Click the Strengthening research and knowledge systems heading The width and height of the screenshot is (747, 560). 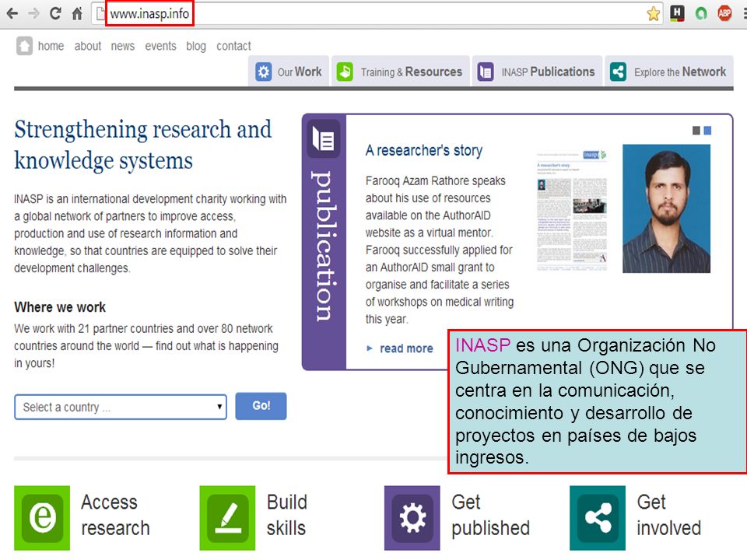[x=143, y=145]
